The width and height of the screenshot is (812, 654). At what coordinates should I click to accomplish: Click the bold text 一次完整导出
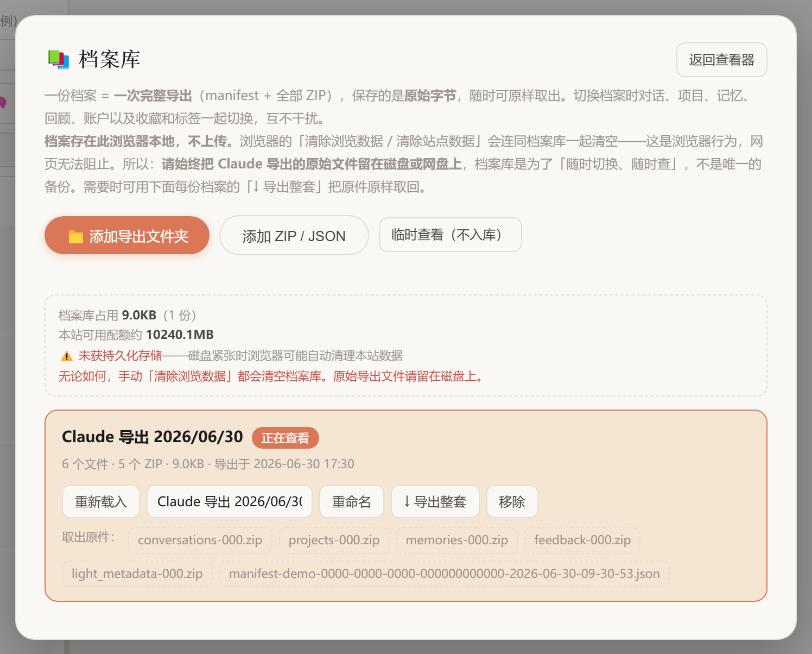point(153,96)
